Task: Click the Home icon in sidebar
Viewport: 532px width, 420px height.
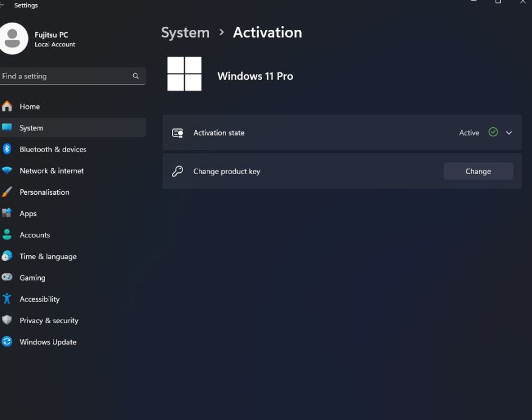Action: [7, 107]
